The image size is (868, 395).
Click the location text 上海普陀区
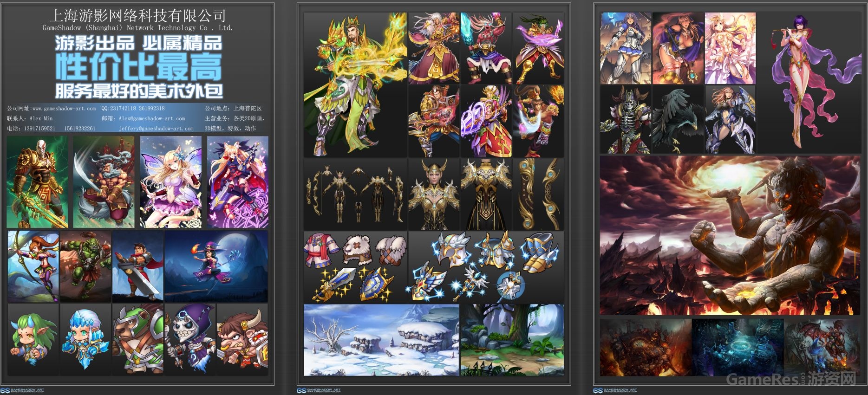[x=248, y=108]
